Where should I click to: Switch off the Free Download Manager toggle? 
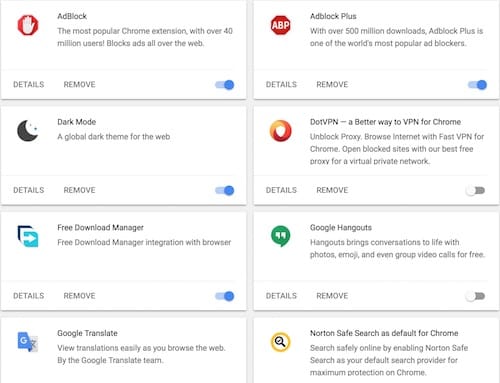(x=225, y=296)
